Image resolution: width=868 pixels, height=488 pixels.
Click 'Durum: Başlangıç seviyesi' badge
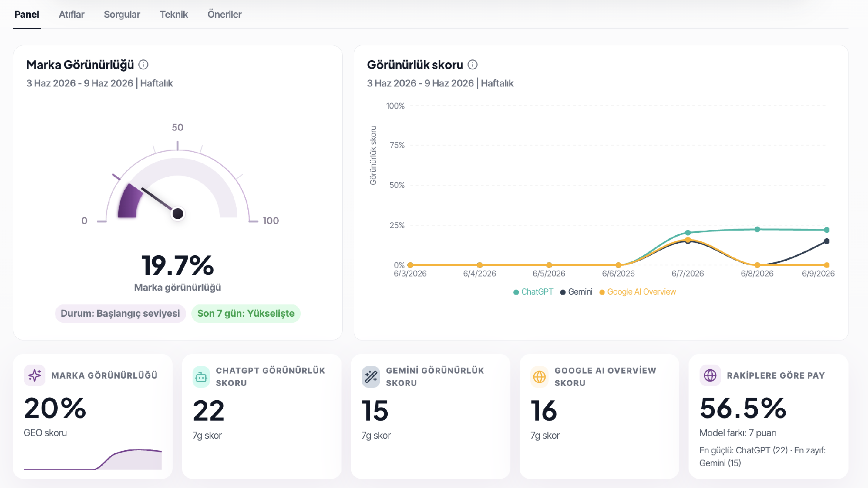[x=120, y=313]
